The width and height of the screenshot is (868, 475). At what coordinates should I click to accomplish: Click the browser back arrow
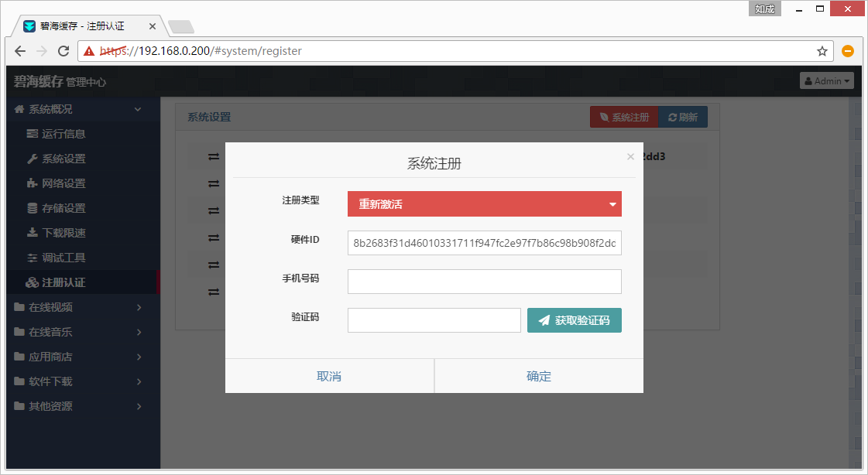point(20,51)
